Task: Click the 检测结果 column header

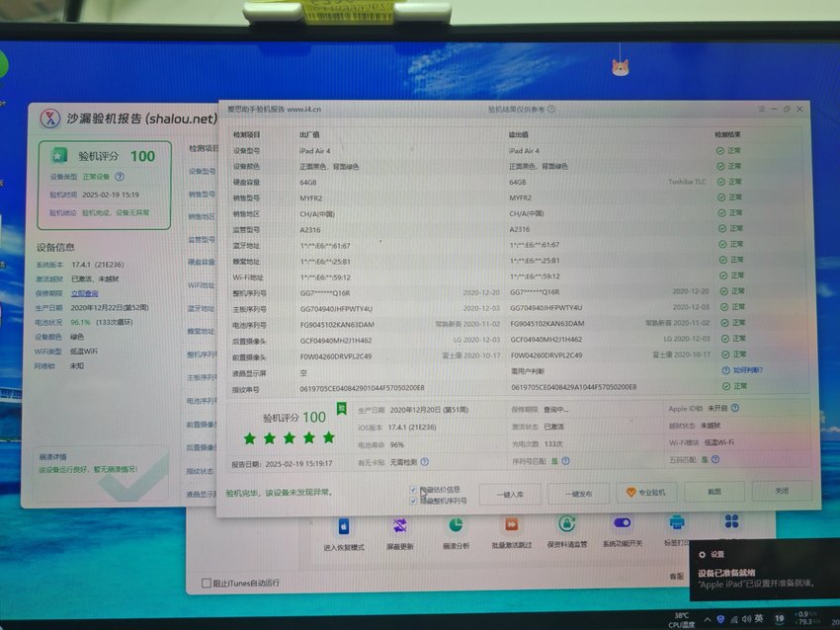Action: point(727,134)
